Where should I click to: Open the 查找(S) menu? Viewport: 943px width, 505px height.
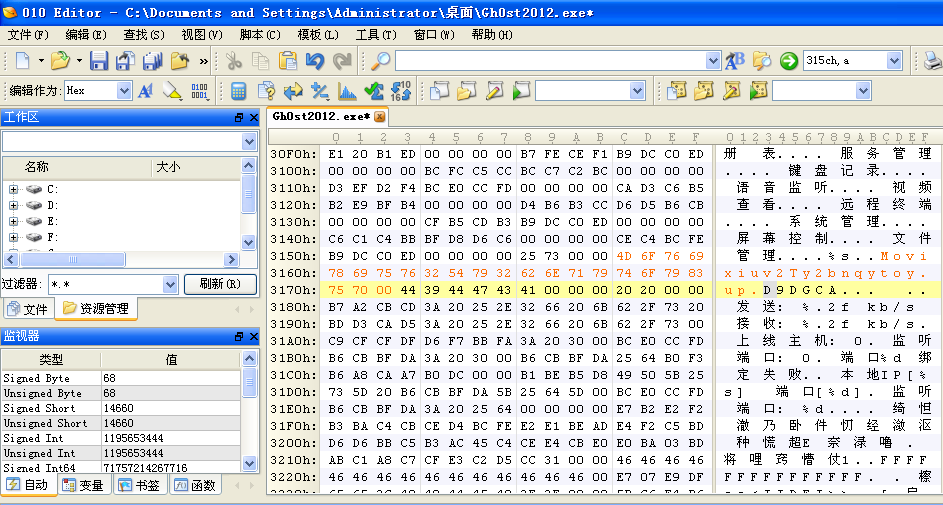(x=144, y=35)
